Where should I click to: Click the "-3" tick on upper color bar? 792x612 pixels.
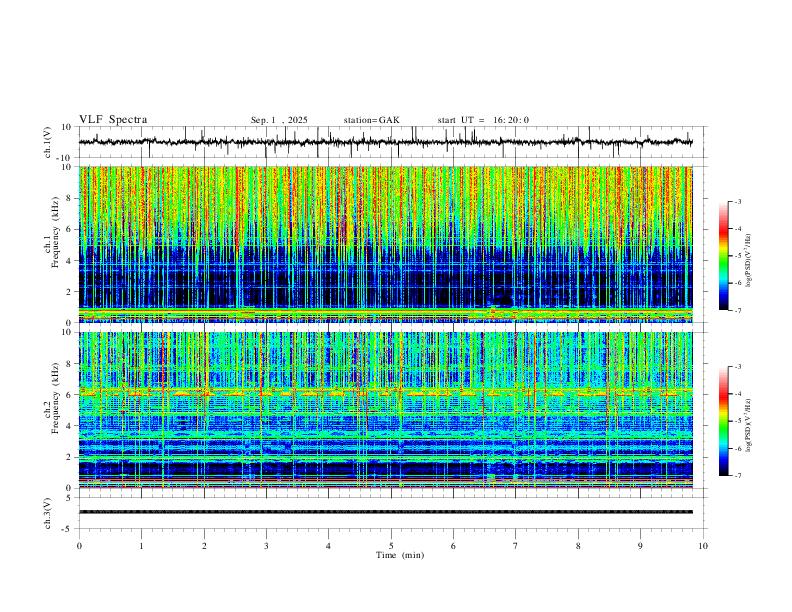(x=737, y=201)
